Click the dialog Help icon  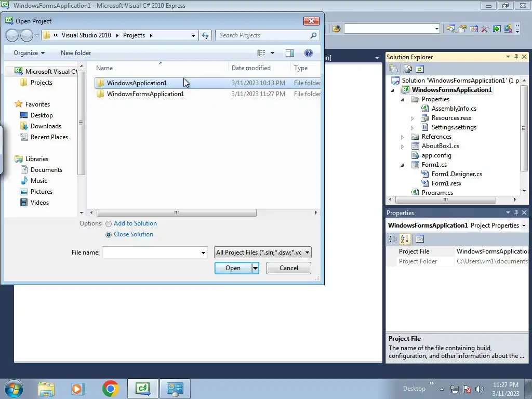[309, 53]
